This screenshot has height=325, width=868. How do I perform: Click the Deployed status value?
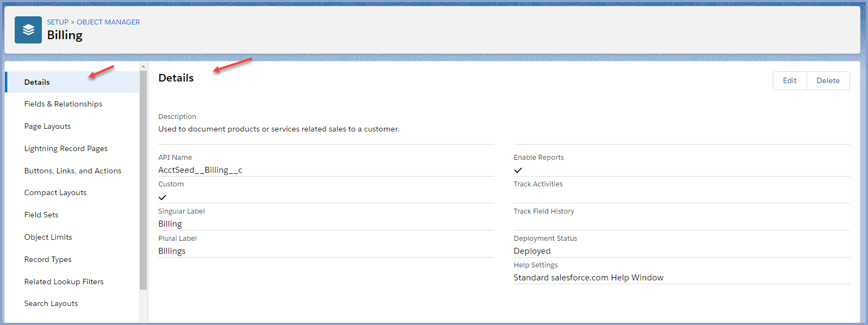[x=532, y=251]
